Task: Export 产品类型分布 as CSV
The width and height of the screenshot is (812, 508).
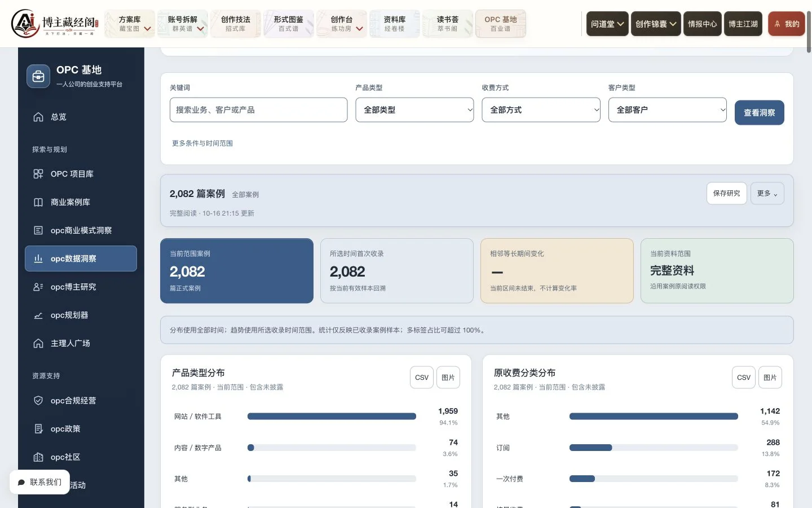Action: coord(422,378)
